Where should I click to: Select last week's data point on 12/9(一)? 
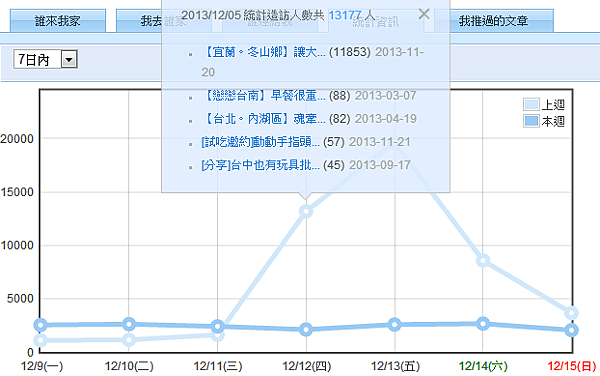tap(41, 340)
